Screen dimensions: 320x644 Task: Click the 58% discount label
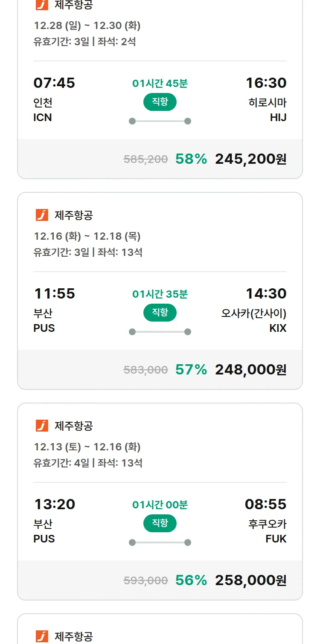pyautogui.click(x=191, y=159)
